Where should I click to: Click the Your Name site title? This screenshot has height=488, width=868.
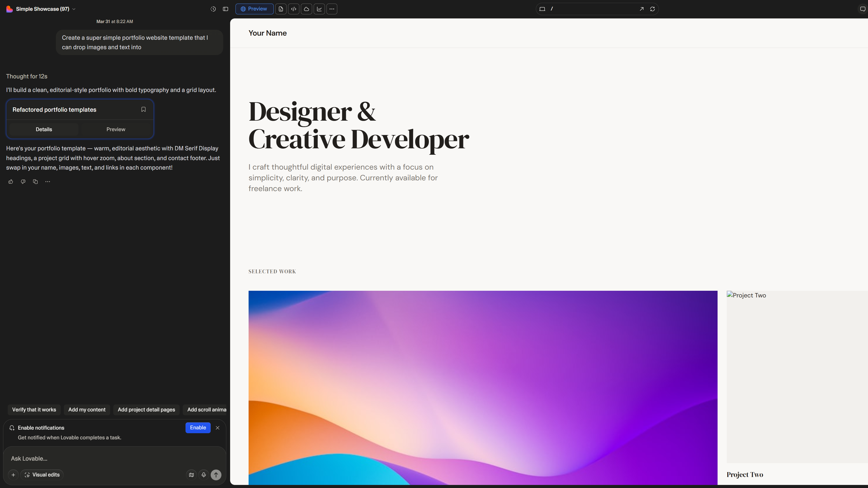coord(268,33)
